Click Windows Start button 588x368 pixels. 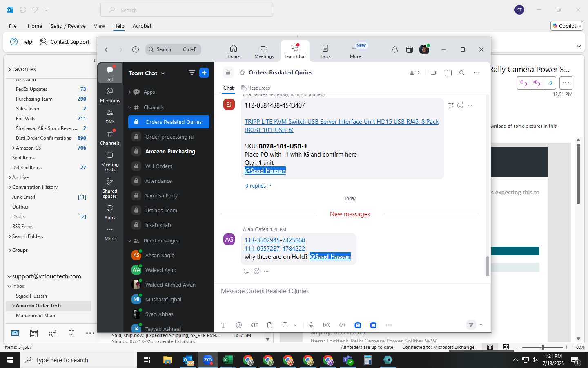pos(10,360)
